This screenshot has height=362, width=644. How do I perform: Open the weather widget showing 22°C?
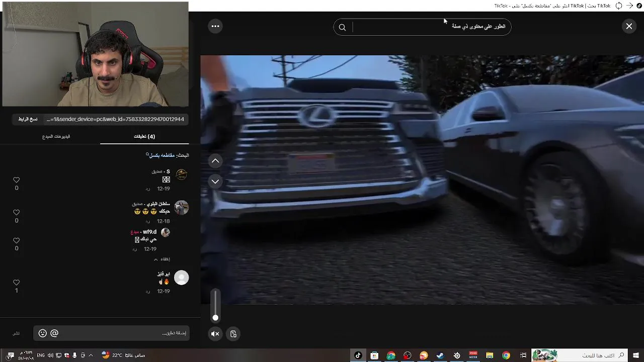point(123,355)
